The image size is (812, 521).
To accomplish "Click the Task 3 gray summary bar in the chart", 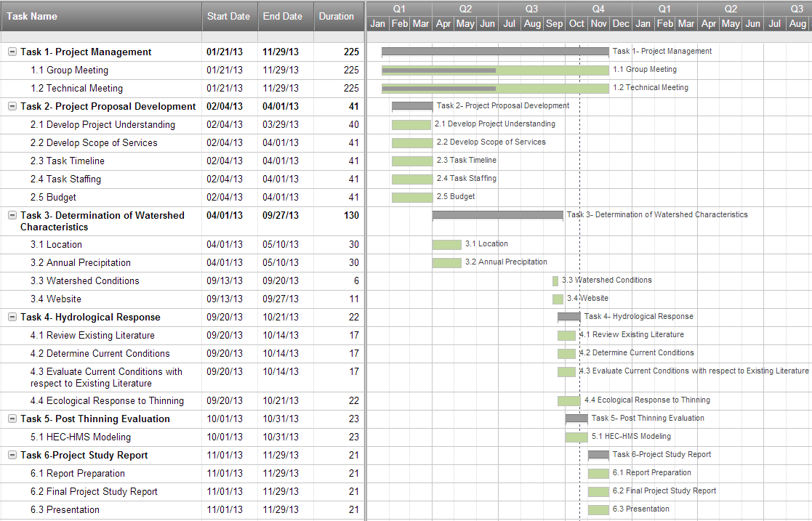I will pos(498,215).
